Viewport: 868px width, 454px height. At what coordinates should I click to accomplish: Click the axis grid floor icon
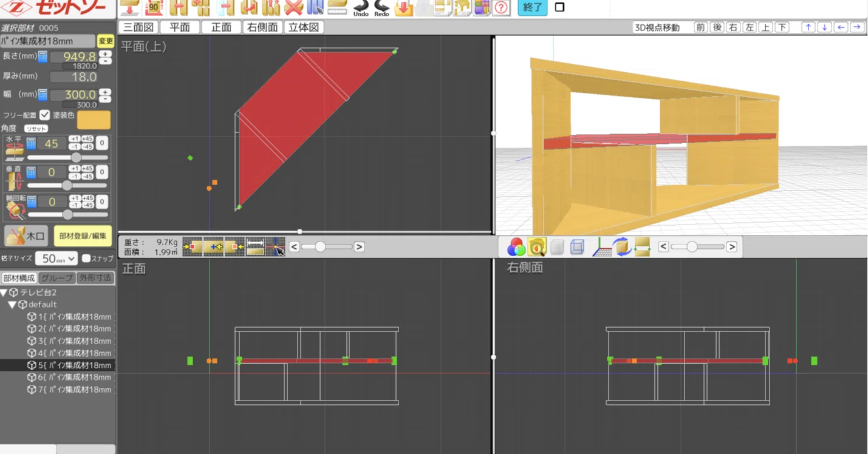pos(601,247)
